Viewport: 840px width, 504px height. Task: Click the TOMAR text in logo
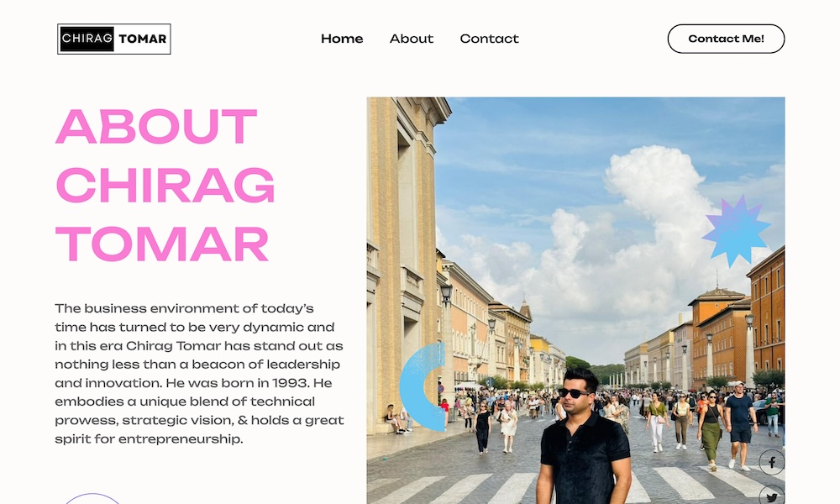[x=143, y=39]
